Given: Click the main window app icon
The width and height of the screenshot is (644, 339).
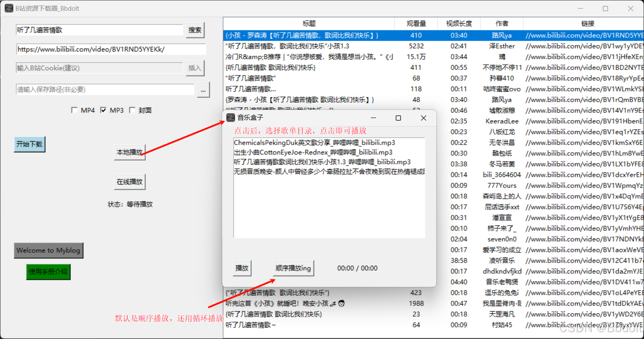Looking at the screenshot, I should [9, 8].
